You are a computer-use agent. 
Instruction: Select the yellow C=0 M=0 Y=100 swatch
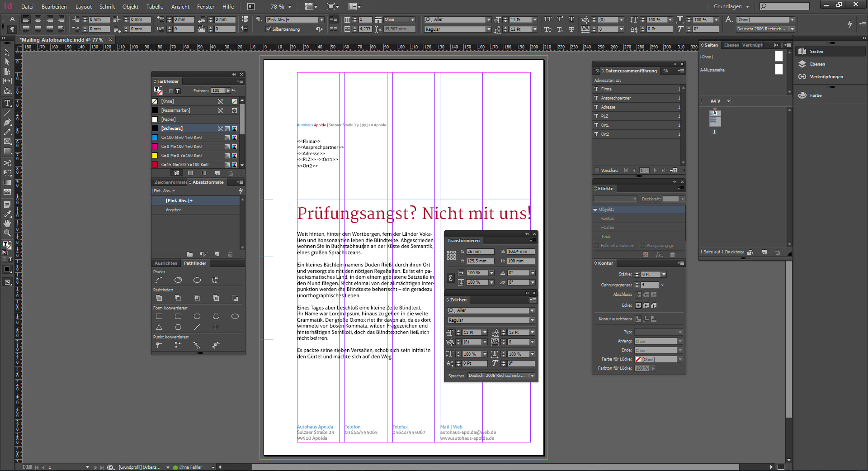pos(182,156)
